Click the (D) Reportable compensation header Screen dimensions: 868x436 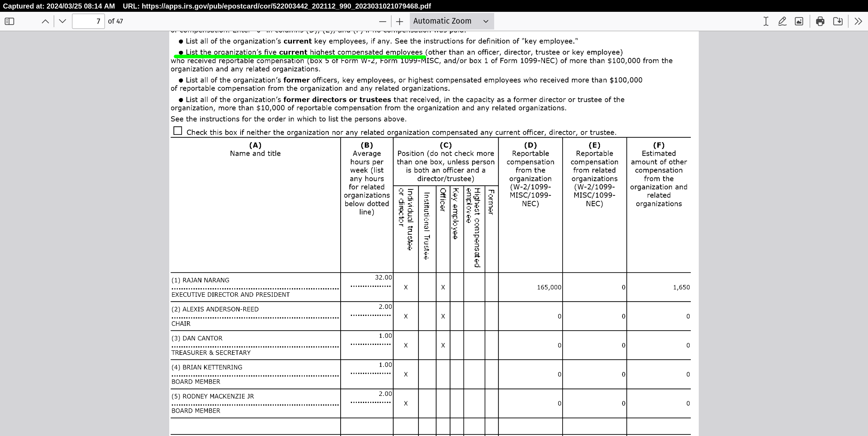(530, 174)
